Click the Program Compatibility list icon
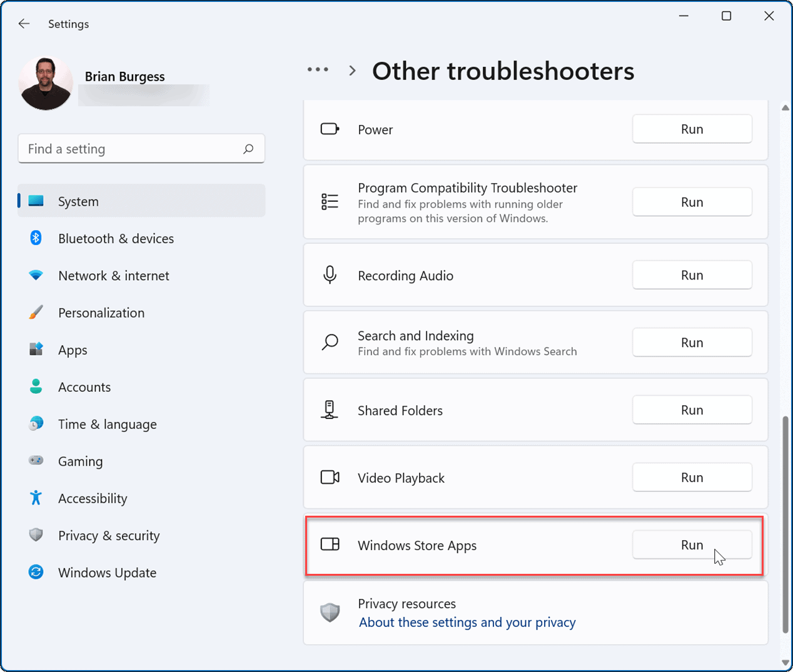 pos(330,201)
